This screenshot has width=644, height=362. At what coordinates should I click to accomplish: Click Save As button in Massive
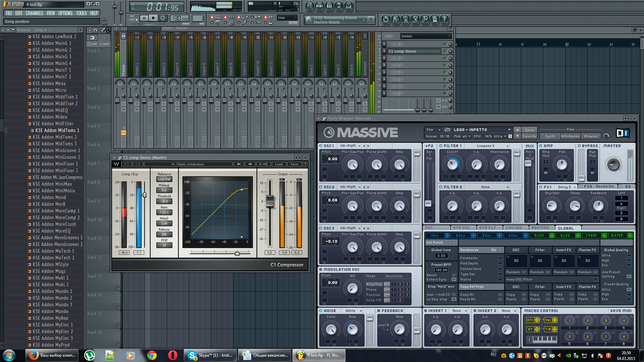pyautogui.click(x=529, y=136)
